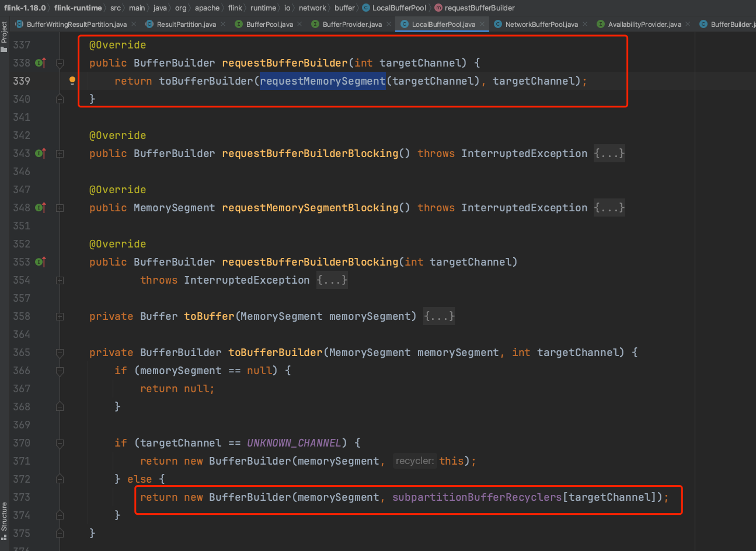
Task: Click line number 365 in gutter
Action: (x=22, y=353)
